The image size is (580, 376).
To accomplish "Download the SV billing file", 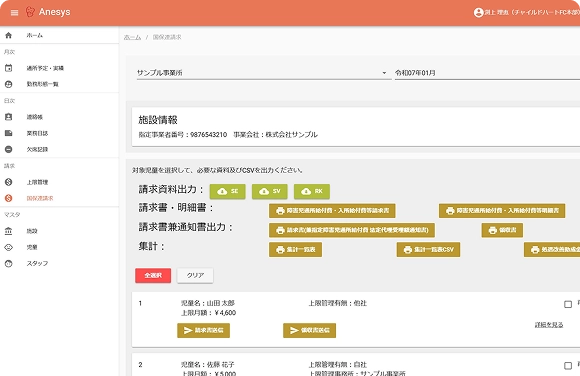I will pos(270,191).
